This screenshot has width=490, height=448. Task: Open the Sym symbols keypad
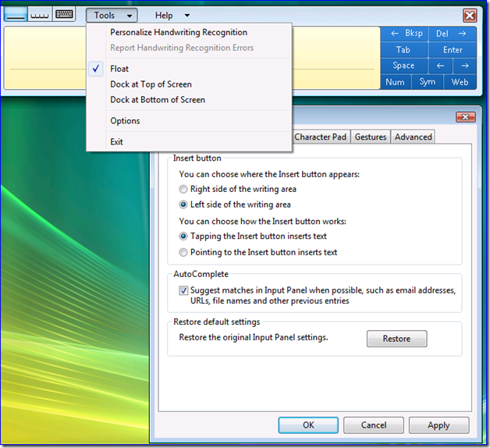tap(427, 82)
